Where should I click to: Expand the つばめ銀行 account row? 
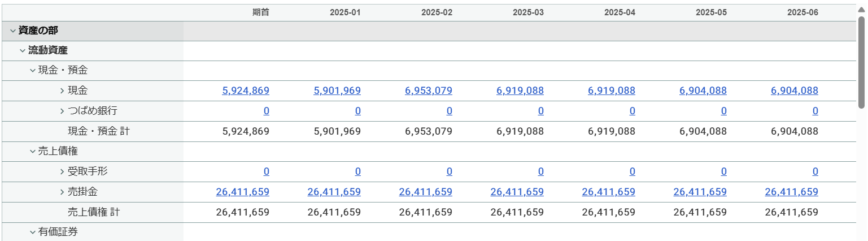[x=62, y=111]
